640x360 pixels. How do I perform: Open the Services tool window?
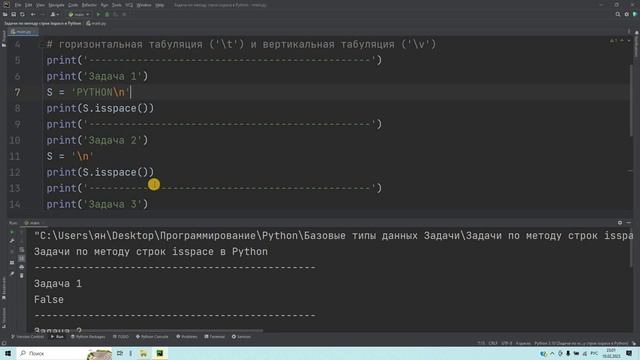(241, 337)
